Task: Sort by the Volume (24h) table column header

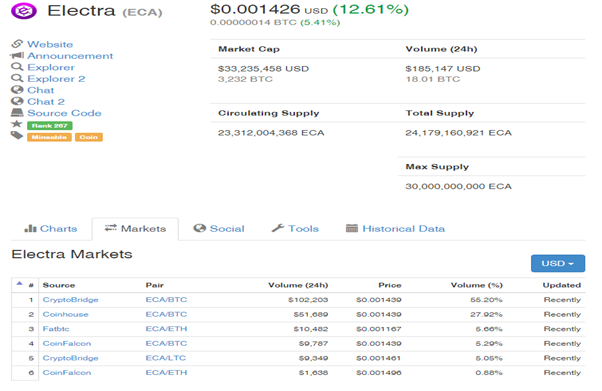Action: coord(298,285)
